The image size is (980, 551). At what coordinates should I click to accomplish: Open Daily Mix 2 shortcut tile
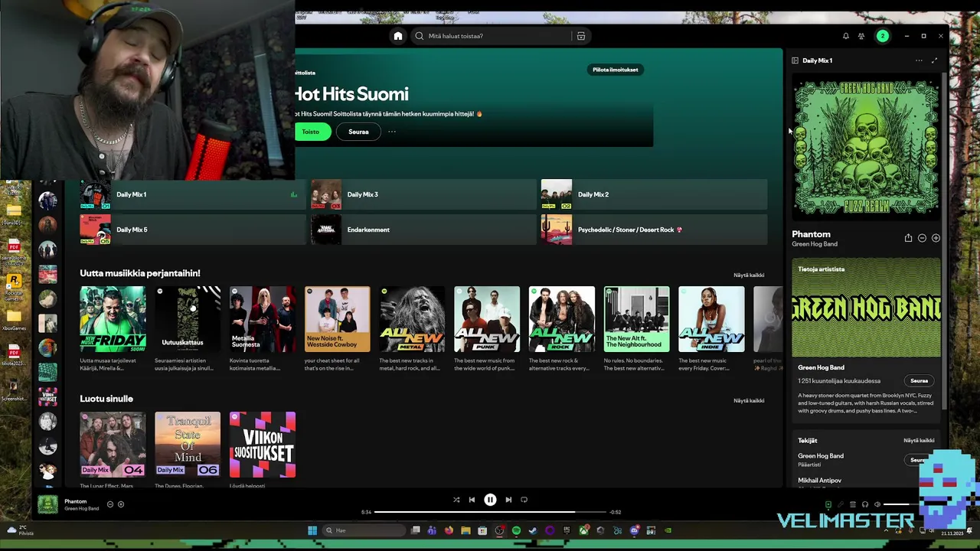pyautogui.click(x=654, y=194)
